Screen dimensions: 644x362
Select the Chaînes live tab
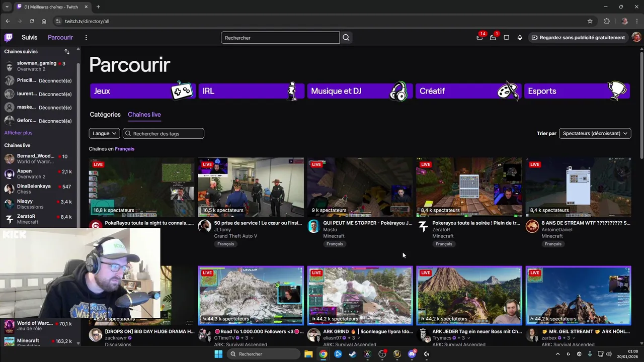point(144,115)
